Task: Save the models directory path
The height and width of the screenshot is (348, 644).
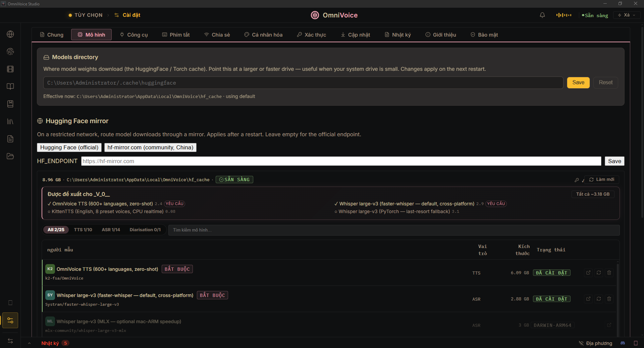Action: pyautogui.click(x=578, y=83)
